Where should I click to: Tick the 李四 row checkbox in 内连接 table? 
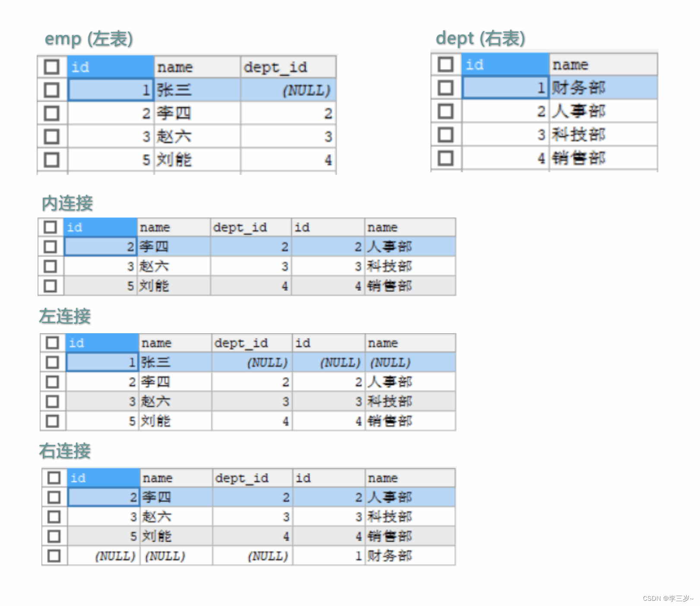(50, 246)
